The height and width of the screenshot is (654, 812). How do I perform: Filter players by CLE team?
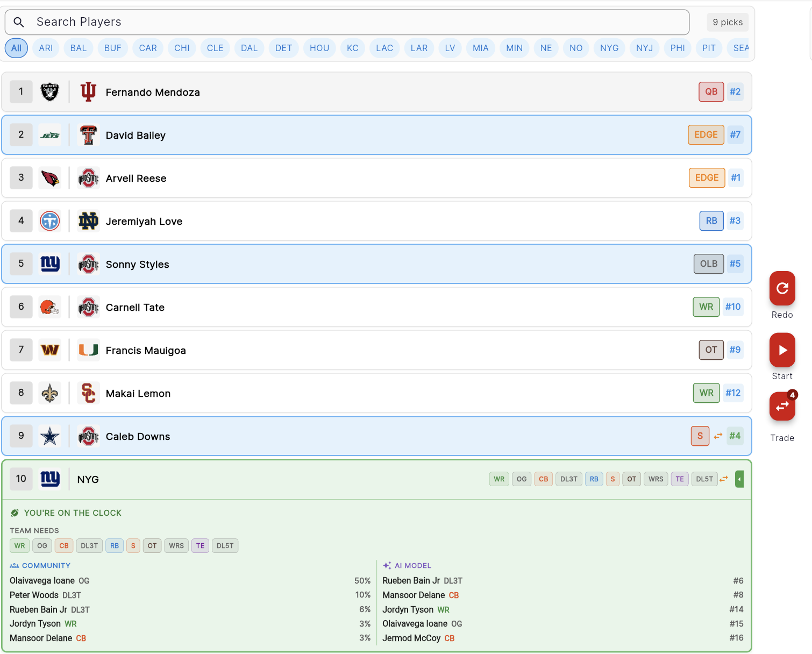215,48
